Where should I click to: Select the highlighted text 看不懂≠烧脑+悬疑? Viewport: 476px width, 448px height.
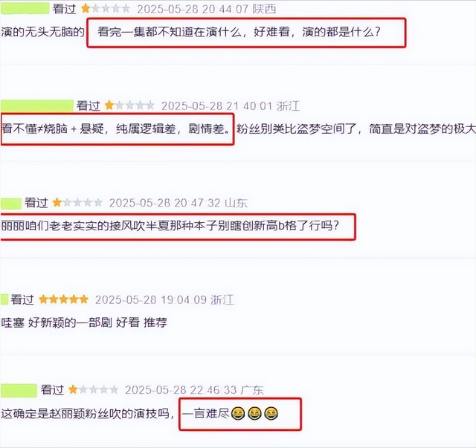pos(53,129)
